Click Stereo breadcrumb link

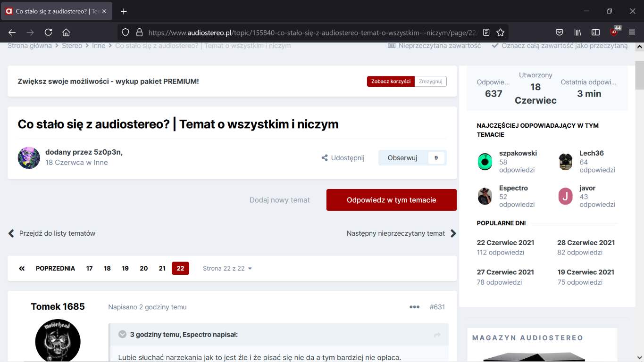tap(72, 46)
